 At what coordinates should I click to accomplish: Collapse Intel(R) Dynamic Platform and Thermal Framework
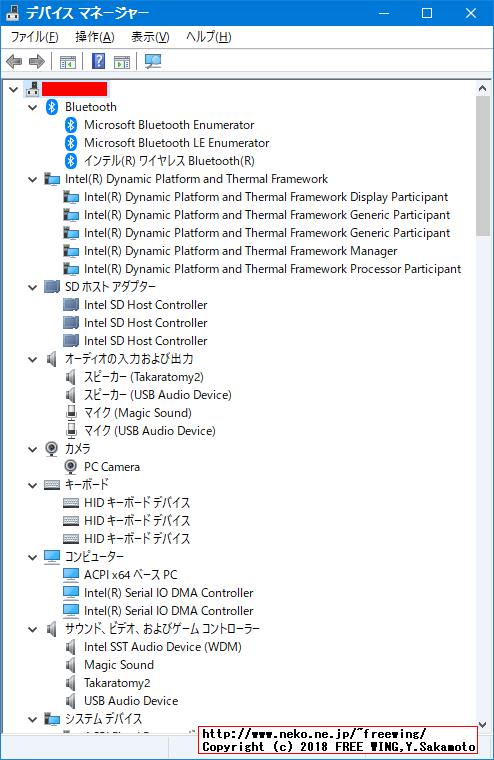[x=32, y=179]
